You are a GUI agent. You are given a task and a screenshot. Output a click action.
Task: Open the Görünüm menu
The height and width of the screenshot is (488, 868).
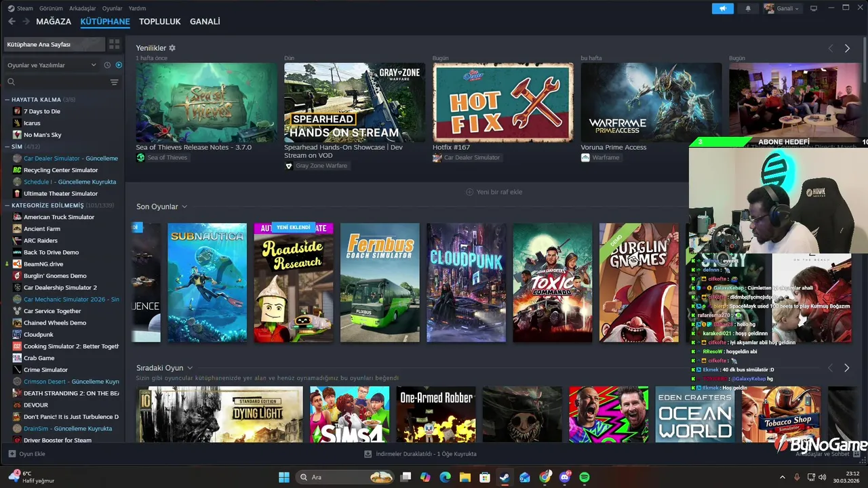point(51,8)
